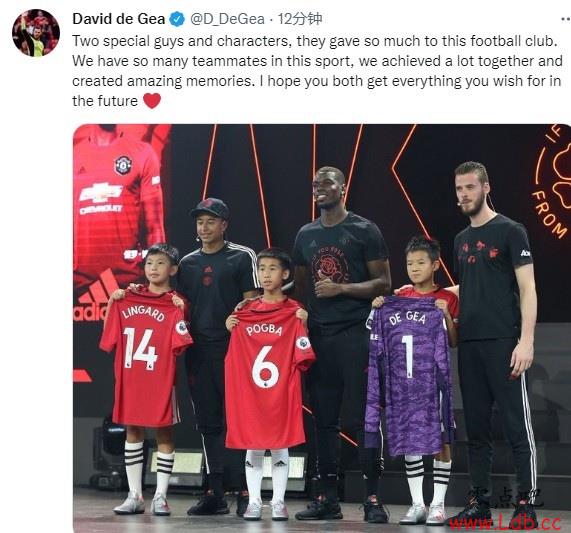The image size is (571, 533).
Task: Open David de Gea's profile avatar
Action: point(36,33)
